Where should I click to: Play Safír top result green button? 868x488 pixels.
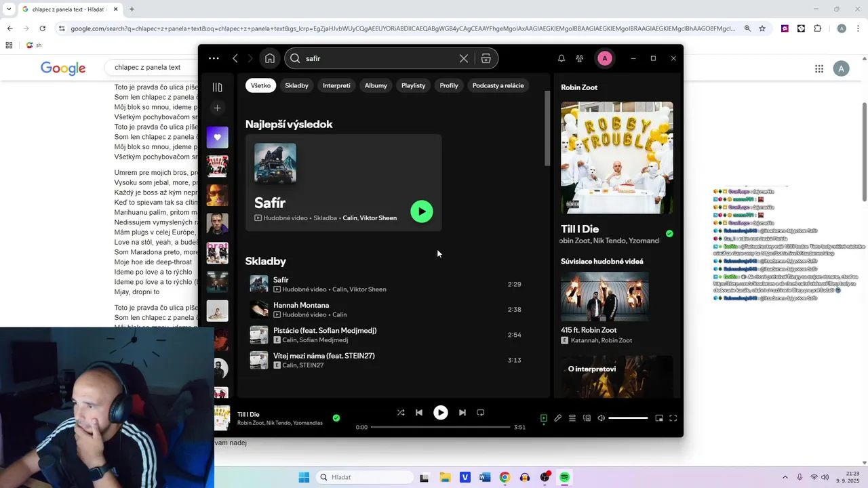(422, 211)
